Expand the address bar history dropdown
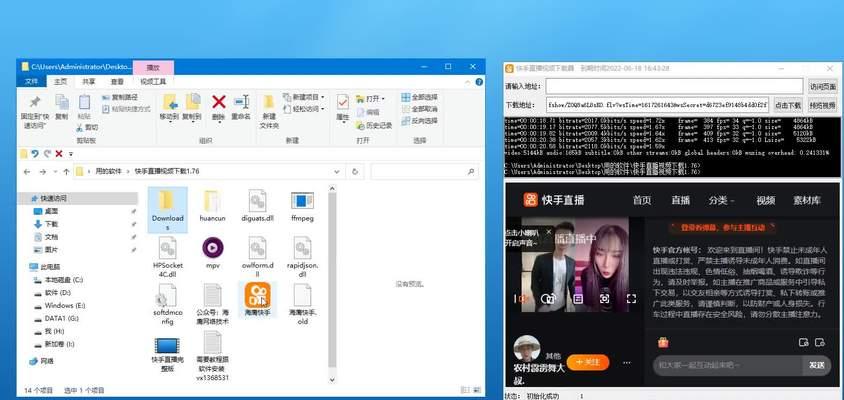The width and height of the screenshot is (844, 400). (x=337, y=172)
